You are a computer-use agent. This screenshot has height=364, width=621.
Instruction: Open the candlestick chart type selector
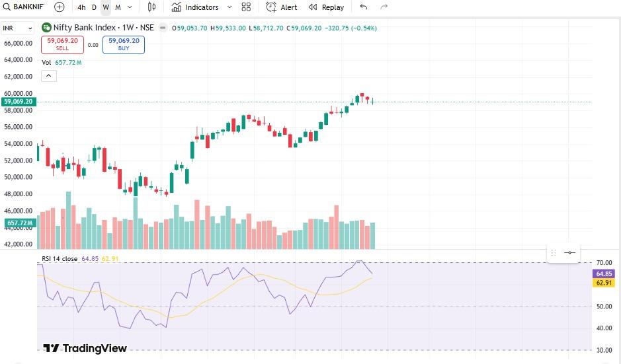tap(151, 7)
